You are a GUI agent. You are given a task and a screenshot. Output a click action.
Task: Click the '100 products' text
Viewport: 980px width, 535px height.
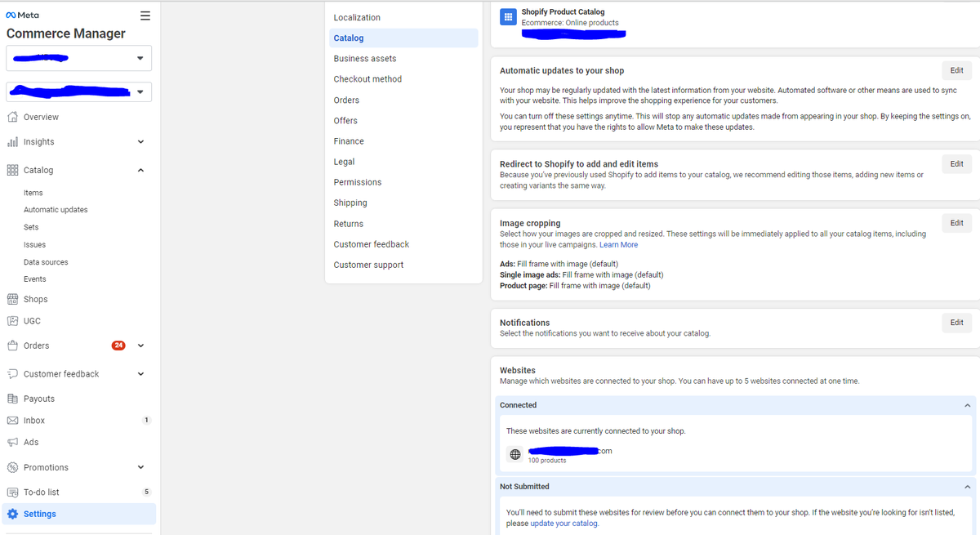(x=547, y=461)
